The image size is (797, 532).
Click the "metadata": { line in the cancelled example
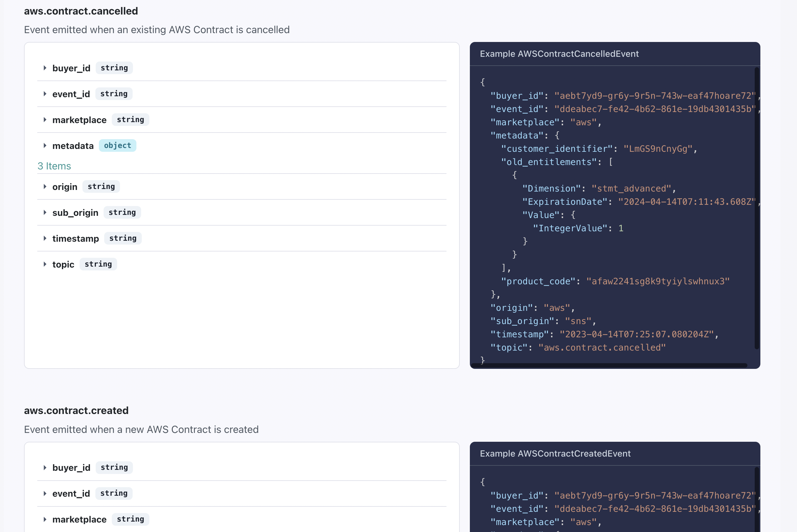(525, 135)
